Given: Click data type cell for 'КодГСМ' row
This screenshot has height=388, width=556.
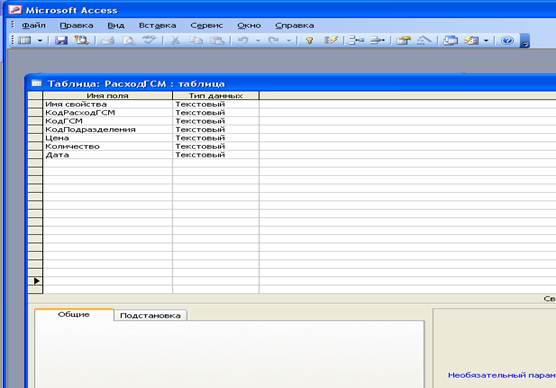Looking at the screenshot, I should pos(216,121).
